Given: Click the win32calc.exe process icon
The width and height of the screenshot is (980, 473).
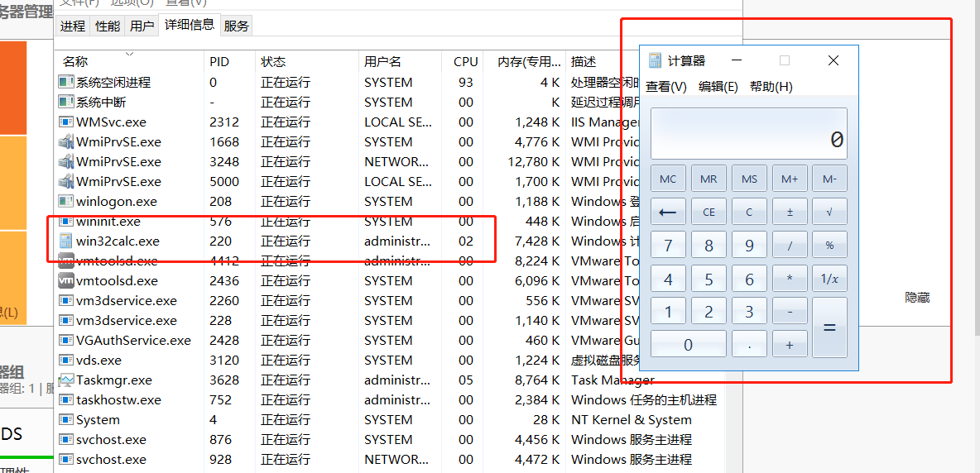Looking at the screenshot, I should (x=66, y=241).
